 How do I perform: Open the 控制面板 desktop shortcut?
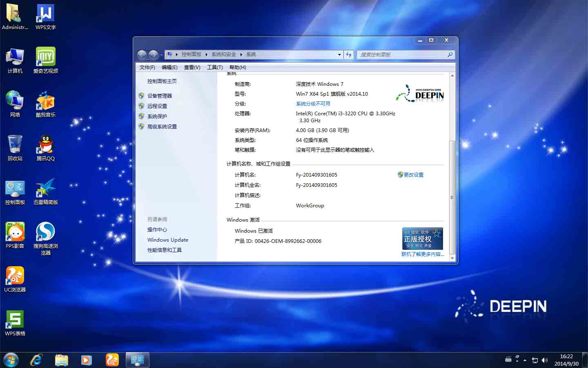(x=15, y=192)
